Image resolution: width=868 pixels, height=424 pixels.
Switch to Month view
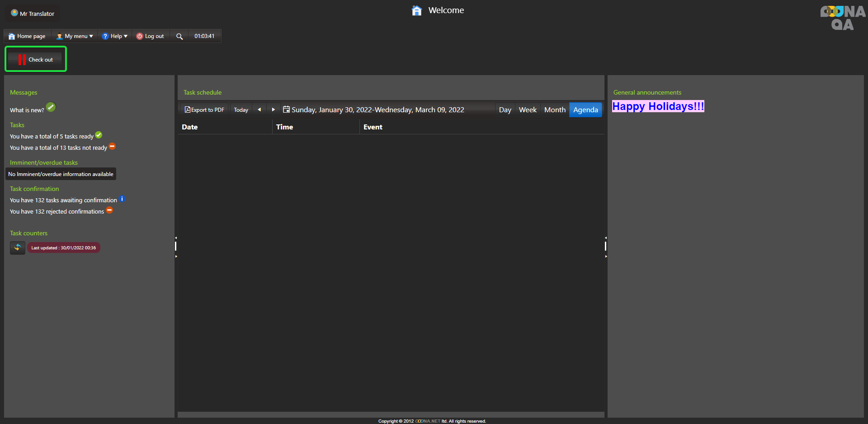[x=555, y=110]
